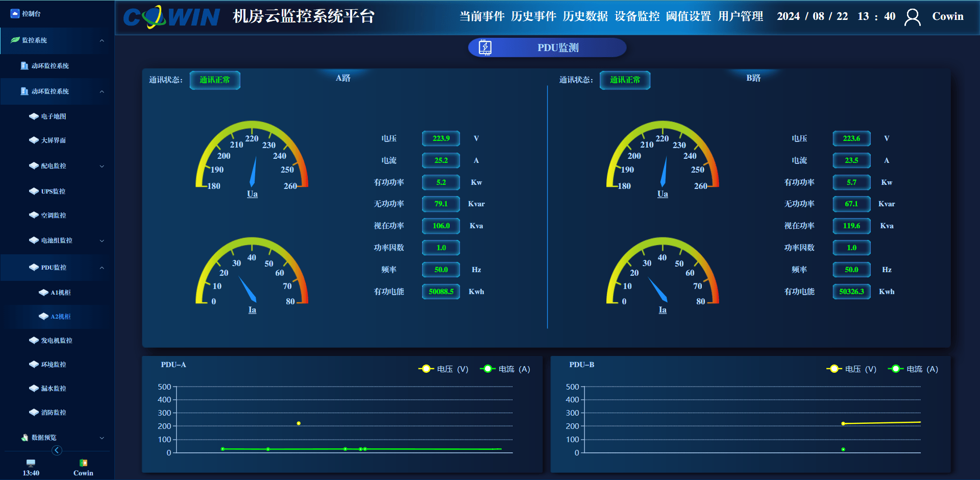
Task: Click the A路 voltage gauge dial
Action: point(252,155)
